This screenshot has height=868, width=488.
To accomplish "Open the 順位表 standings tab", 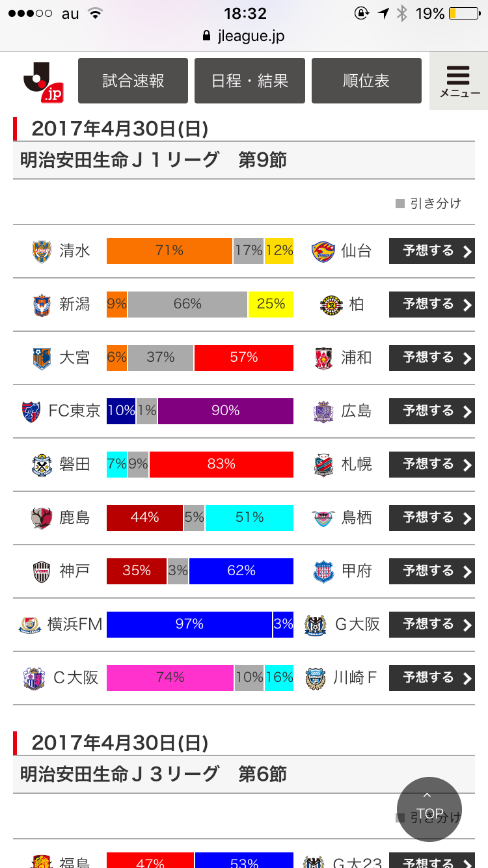I will (x=366, y=81).
